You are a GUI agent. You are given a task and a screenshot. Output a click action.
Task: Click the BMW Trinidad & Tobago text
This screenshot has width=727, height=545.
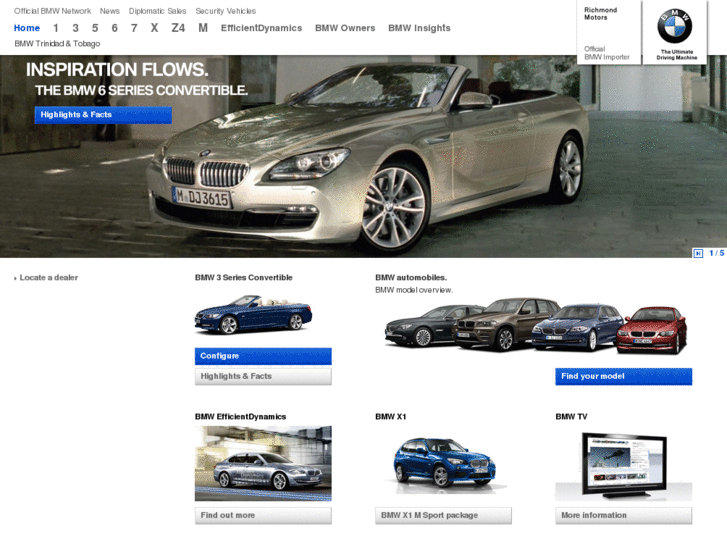point(57,44)
